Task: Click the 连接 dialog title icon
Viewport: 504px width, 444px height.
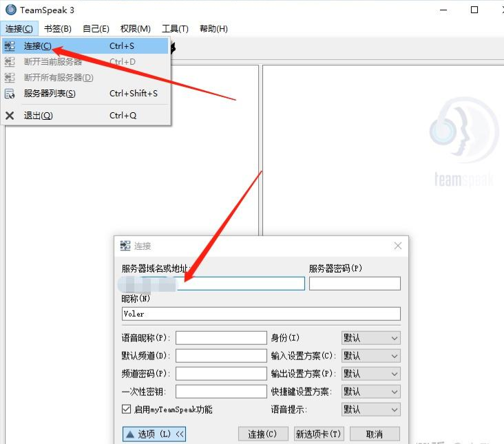Action: [x=125, y=246]
